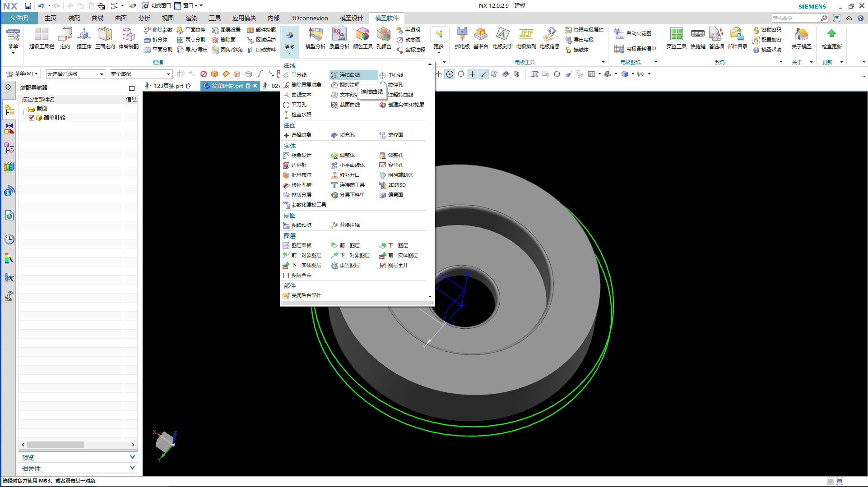This screenshot has height=487, width=868.
Task: Open the 超级工具栏 super toolbar
Action: pyautogui.click(x=42, y=38)
